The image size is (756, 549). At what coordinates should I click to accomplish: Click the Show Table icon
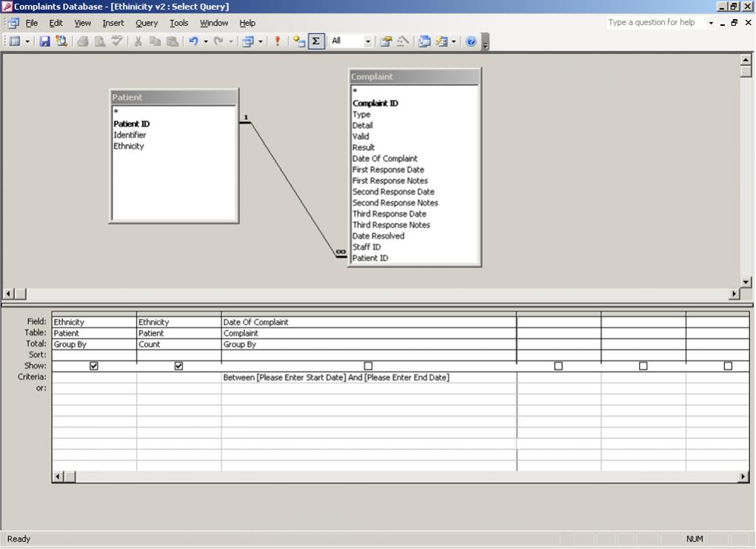[x=299, y=41]
